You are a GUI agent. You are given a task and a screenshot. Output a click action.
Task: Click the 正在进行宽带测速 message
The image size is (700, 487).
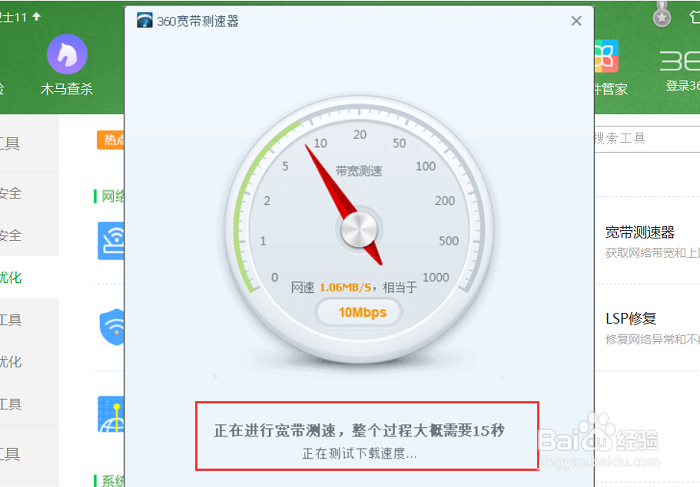coord(359,430)
